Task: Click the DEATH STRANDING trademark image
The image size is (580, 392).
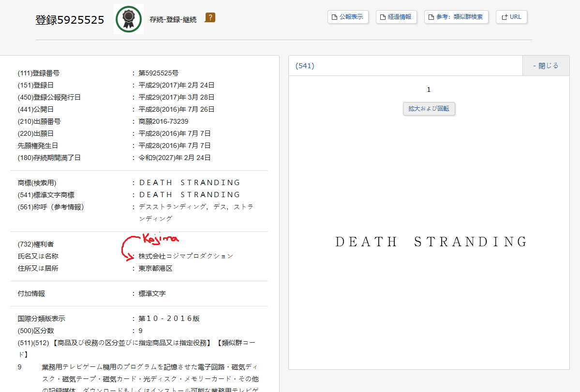Action: [431, 242]
